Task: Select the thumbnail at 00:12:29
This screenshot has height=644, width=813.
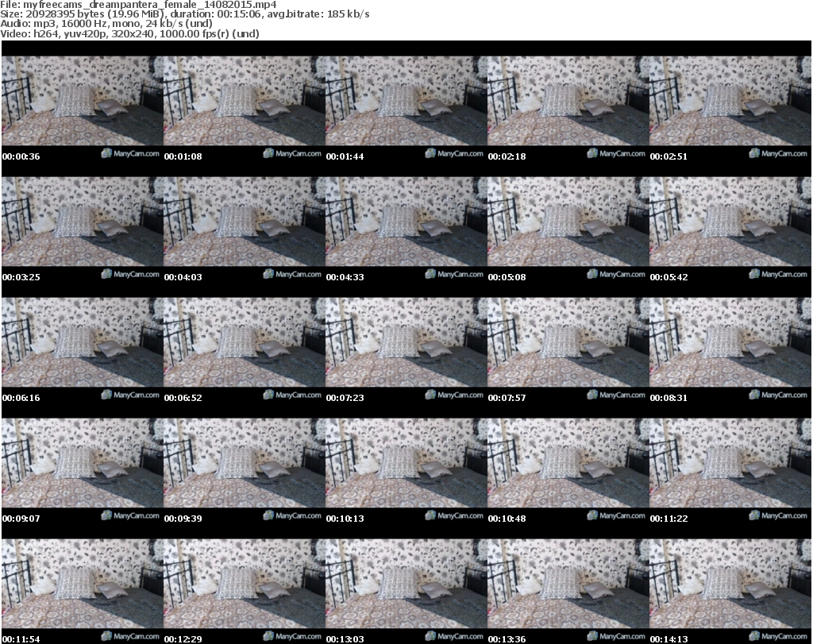Action: [x=245, y=584]
